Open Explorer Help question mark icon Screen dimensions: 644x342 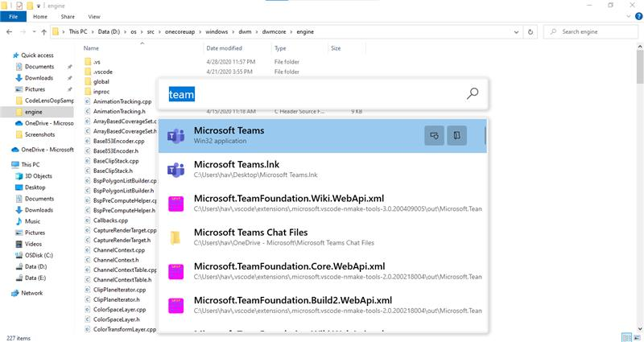click(x=638, y=16)
